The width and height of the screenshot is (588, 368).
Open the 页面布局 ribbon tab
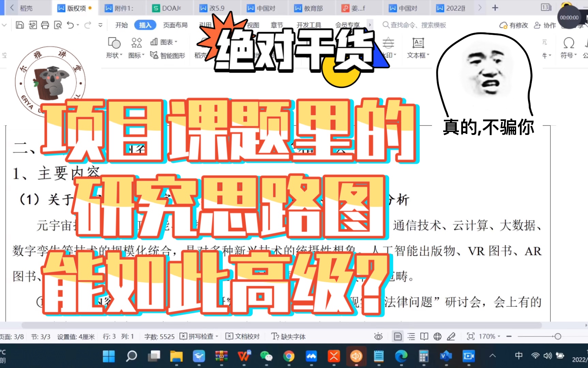pyautogui.click(x=175, y=25)
